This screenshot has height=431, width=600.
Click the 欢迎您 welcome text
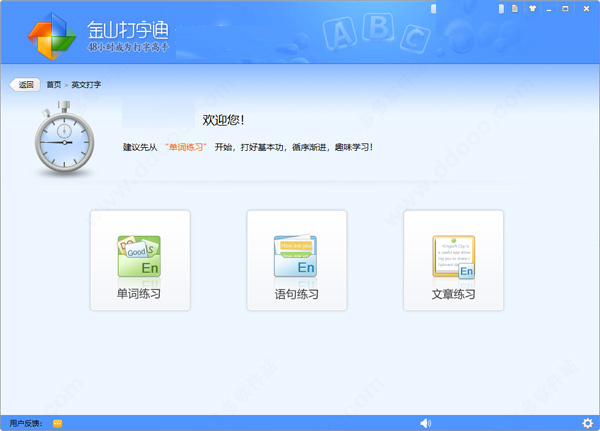(223, 120)
